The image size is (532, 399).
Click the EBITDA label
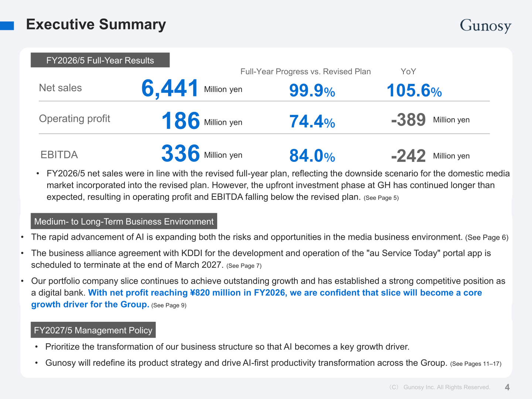59,155
